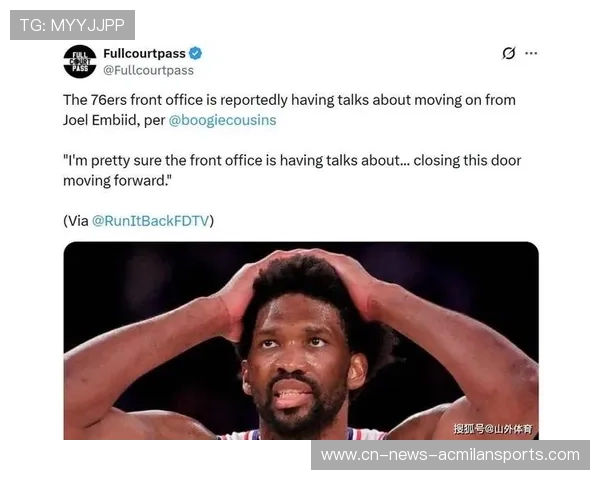
Task: Click the TG: MYYJJPP watermark label
Action: (x=72, y=25)
